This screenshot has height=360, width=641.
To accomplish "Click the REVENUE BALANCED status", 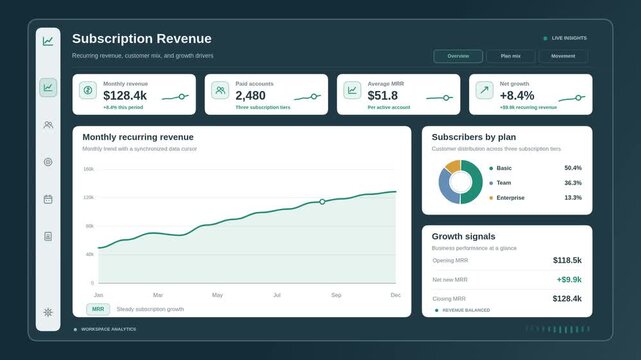I will pyautogui.click(x=462, y=310).
